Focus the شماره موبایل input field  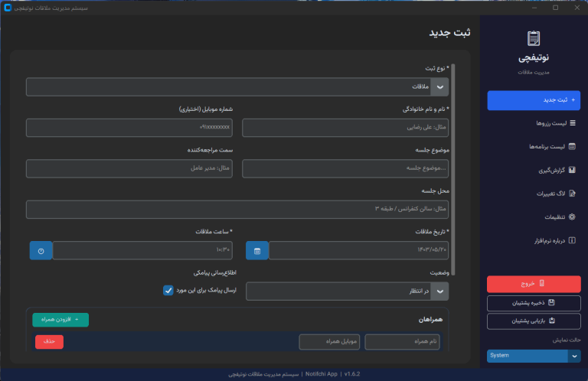pyautogui.click(x=129, y=128)
